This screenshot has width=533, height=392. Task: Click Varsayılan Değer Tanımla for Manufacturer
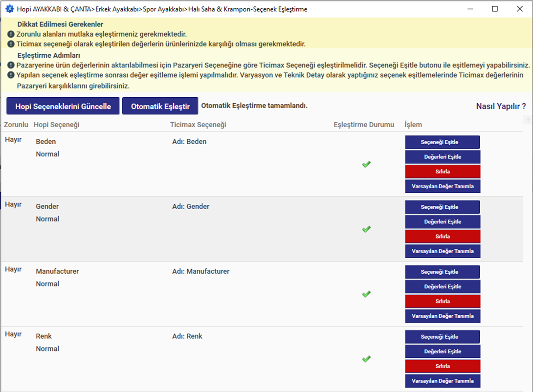pos(442,316)
